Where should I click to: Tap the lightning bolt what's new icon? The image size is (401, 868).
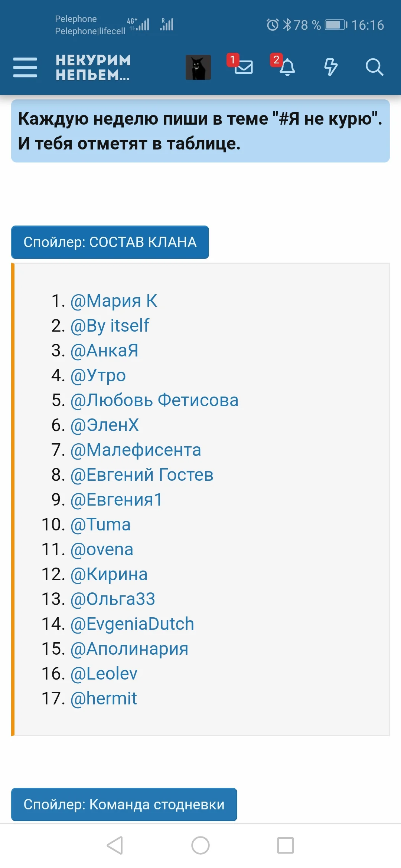(330, 67)
